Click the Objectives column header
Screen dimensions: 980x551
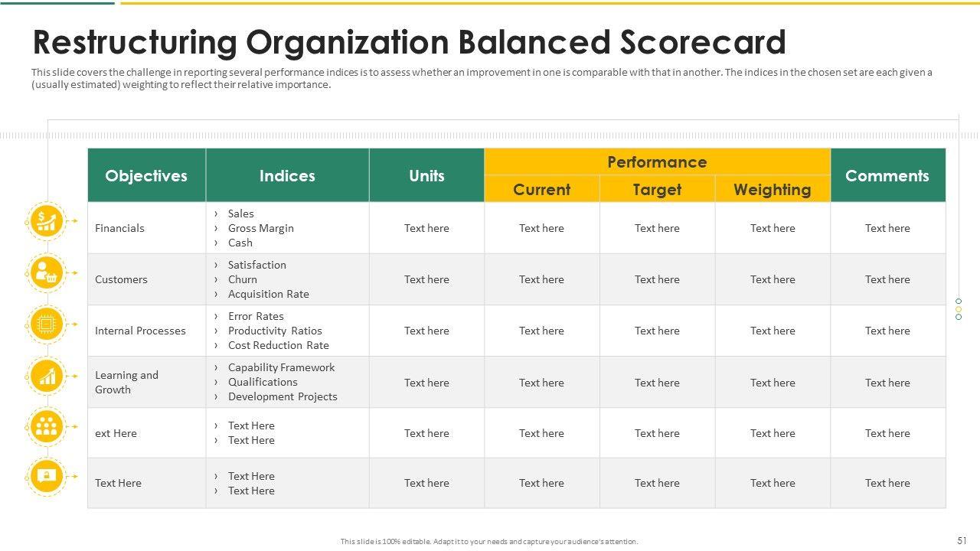coord(146,175)
